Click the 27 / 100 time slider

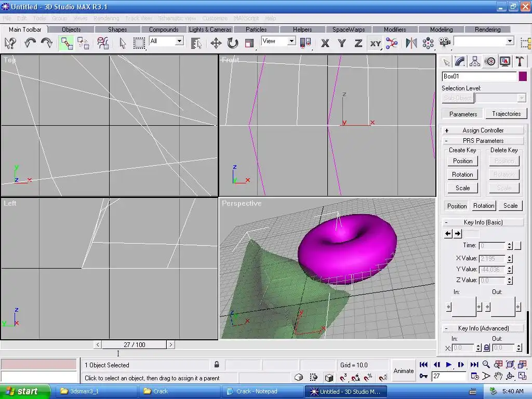(x=135, y=345)
